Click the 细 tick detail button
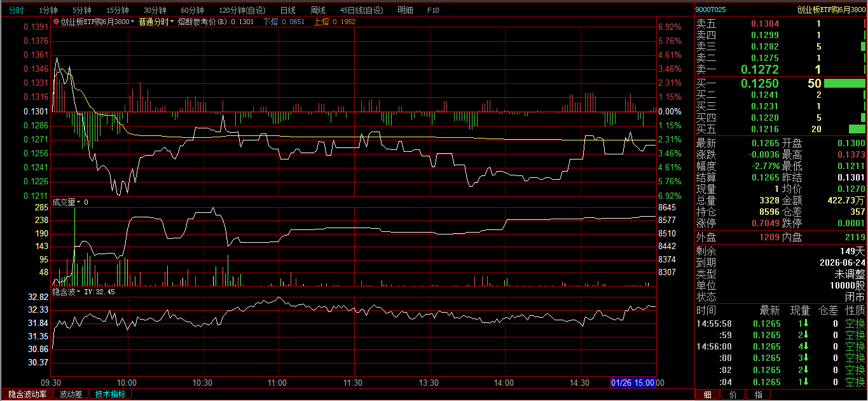This screenshot has height=401, width=868. point(707,395)
